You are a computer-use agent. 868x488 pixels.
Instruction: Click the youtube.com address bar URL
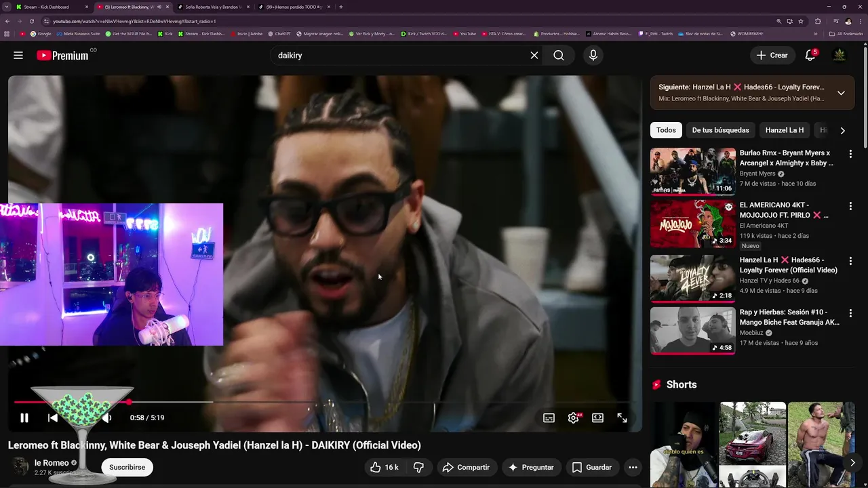(x=134, y=22)
